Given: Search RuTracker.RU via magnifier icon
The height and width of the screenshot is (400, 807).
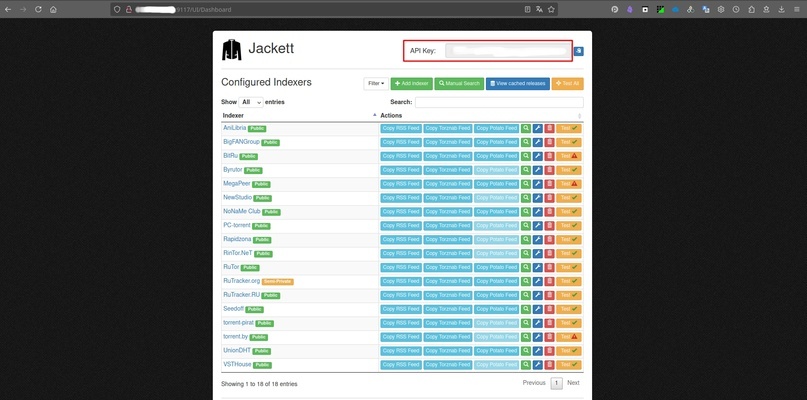Looking at the screenshot, I should 525,295.
